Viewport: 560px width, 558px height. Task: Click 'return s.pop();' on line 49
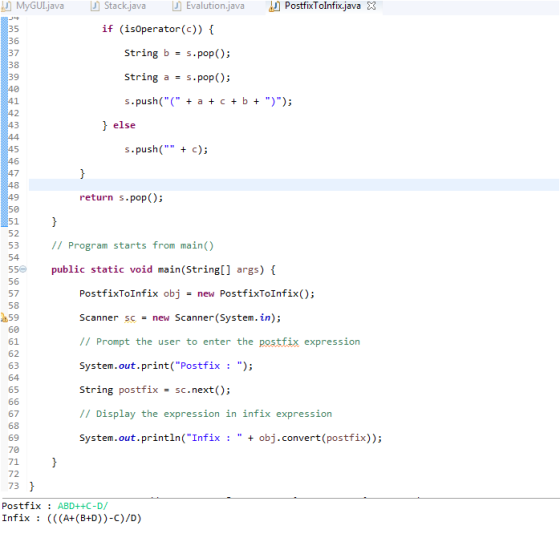pyautogui.click(x=121, y=198)
